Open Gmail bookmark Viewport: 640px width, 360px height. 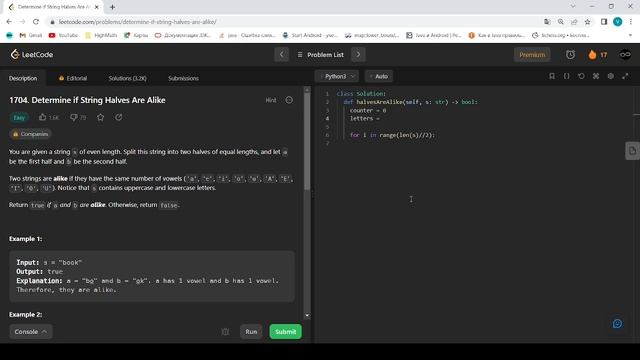point(31,36)
